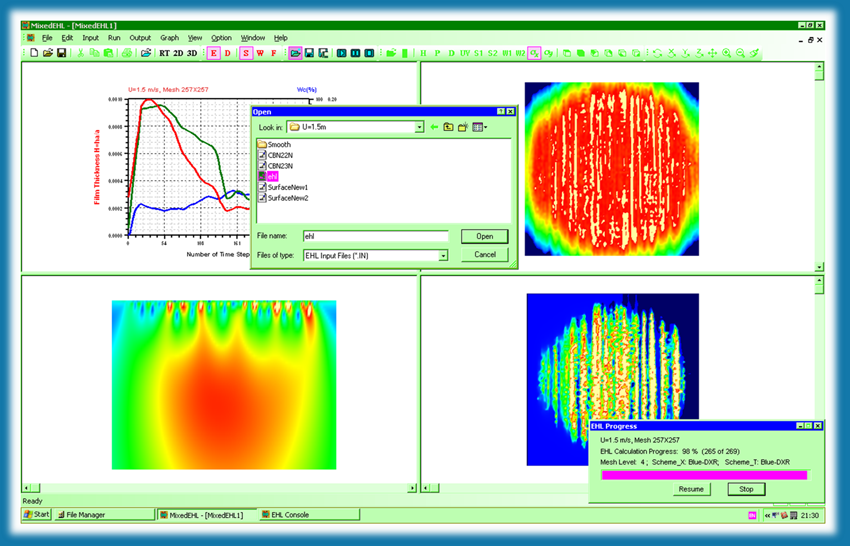
Task: Expand the Look in folder dropdown
Action: point(419,127)
